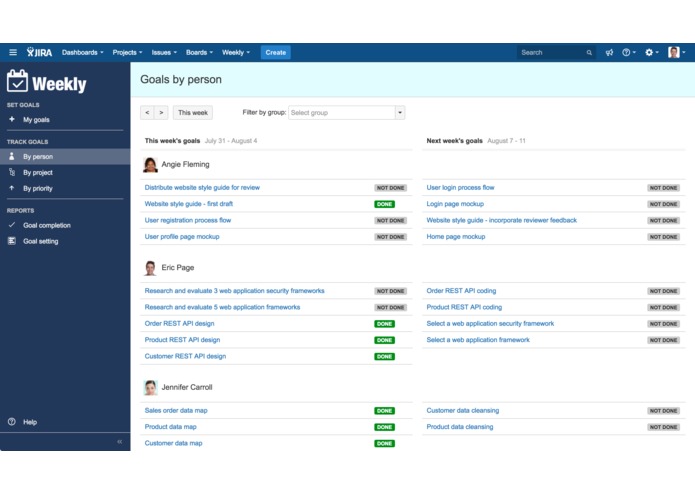The height and width of the screenshot is (494, 695).
Task: Select By priority in the sidebar
Action: [x=38, y=188]
